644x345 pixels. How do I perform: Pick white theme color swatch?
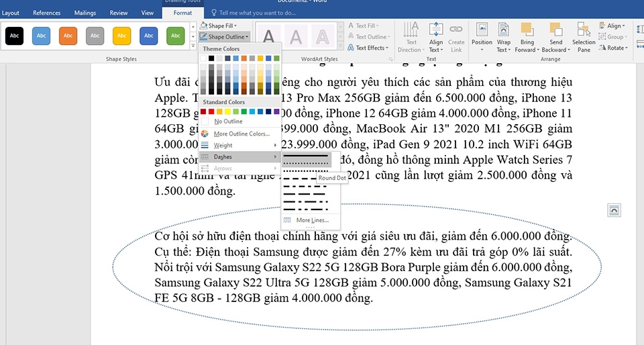coord(203,58)
